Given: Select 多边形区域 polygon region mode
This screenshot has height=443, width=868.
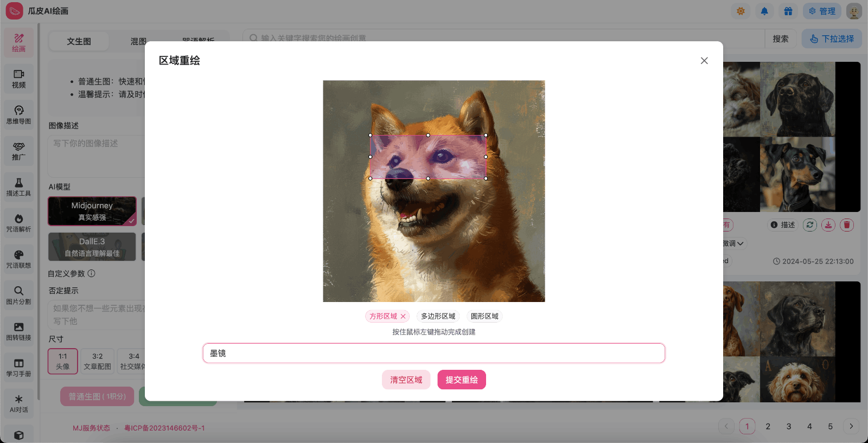Looking at the screenshot, I should tap(438, 316).
